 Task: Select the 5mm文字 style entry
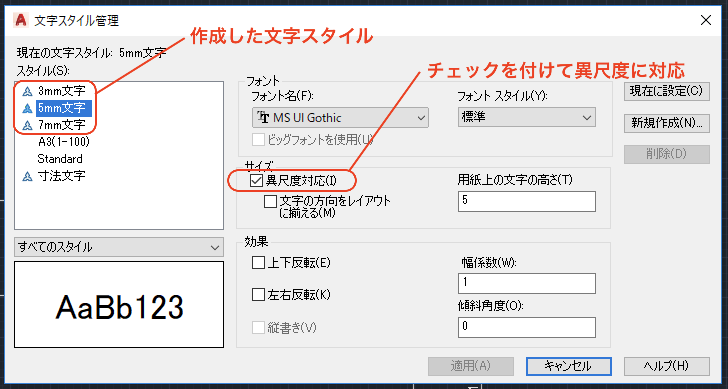click(64, 108)
